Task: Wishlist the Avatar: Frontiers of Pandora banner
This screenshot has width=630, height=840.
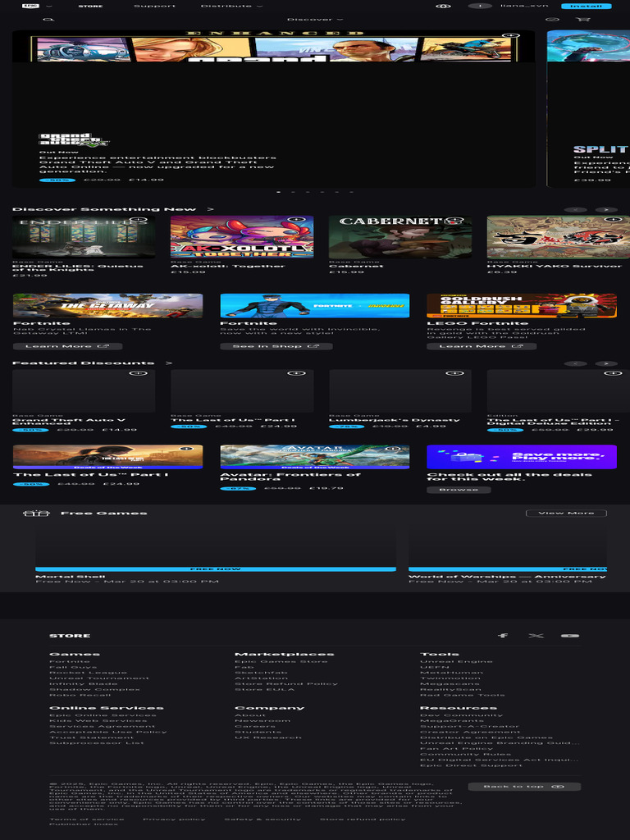Action: (393, 449)
